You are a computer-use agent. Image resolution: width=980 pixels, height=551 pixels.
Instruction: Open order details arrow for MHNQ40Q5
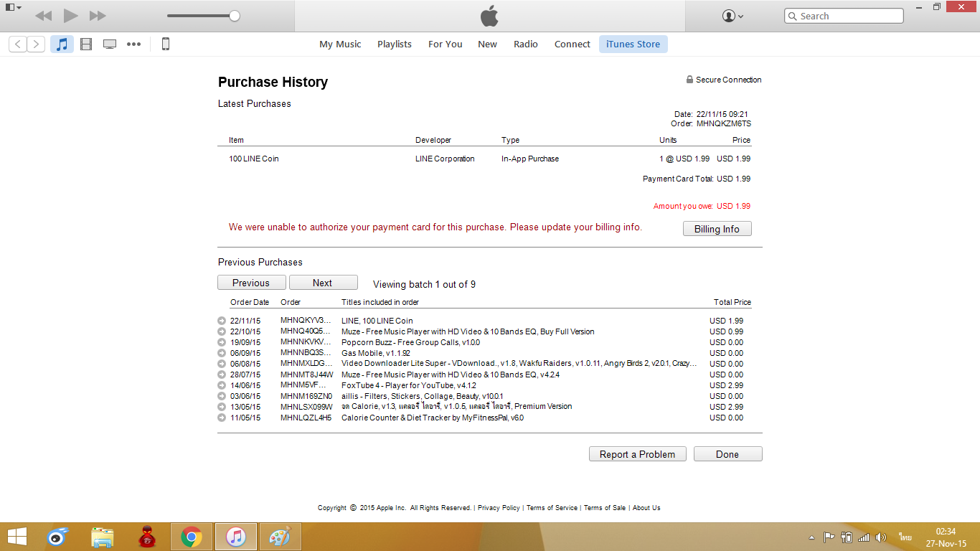click(x=222, y=331)
